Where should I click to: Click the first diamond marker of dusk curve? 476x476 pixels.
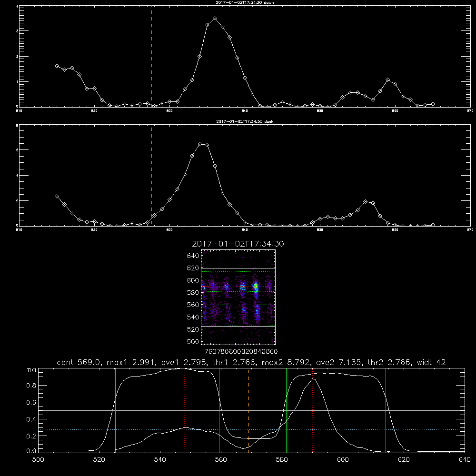[57, 197]
